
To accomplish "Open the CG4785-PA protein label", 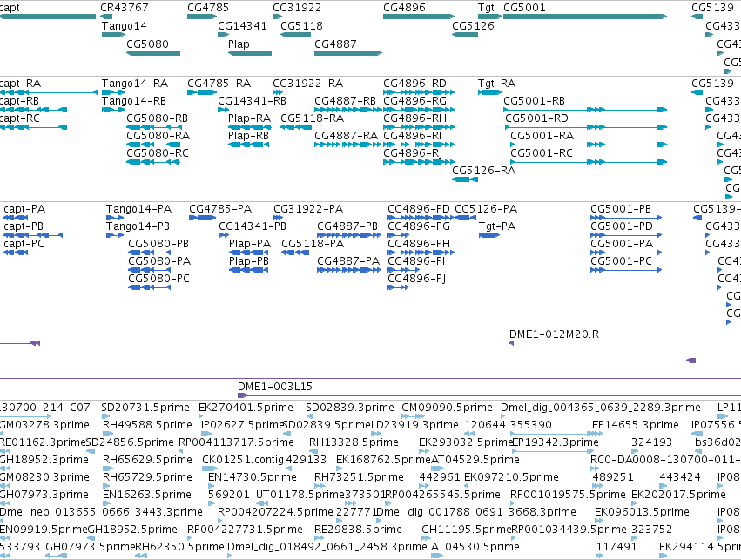I will [220, 209].
